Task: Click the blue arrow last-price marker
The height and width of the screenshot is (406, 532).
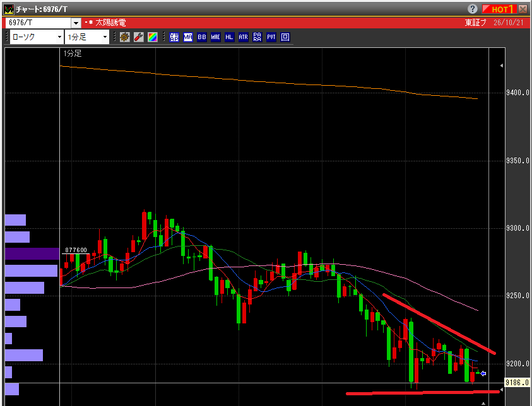Action: [x=483, y=373]
